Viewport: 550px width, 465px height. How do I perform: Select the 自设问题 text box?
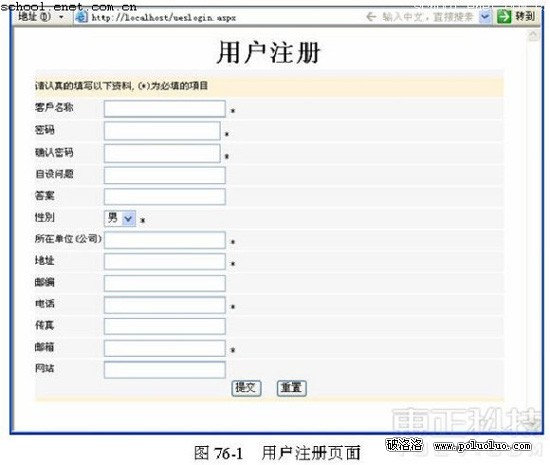click(165, 175)
